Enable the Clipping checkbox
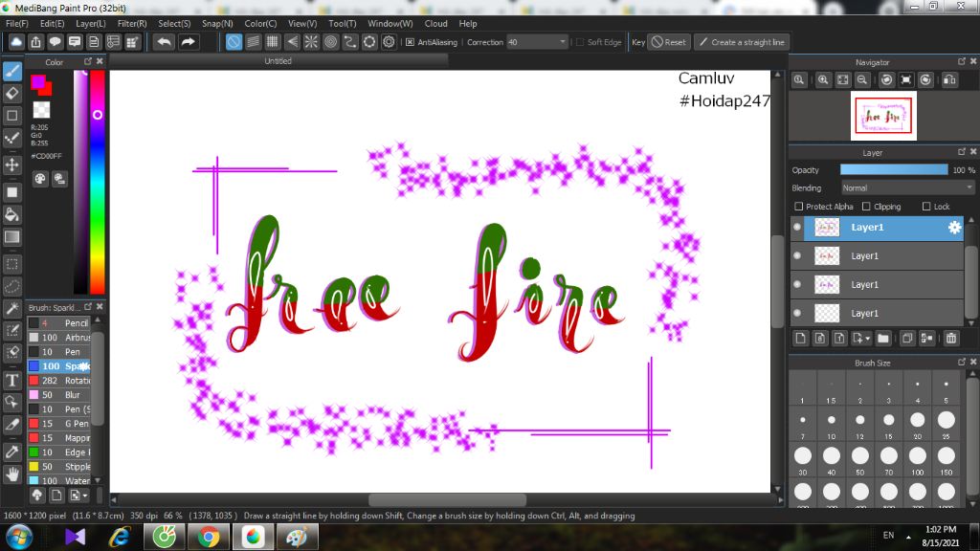The width and height of the screenshot is (980, 551). click(866, 207)
